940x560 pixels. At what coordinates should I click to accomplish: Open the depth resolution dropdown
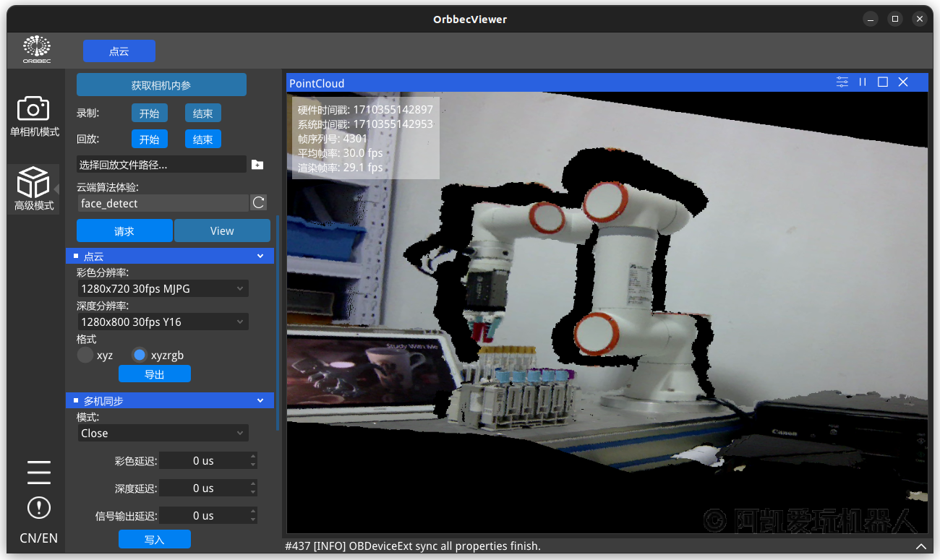pyautogui.click(x=163, y=322)
